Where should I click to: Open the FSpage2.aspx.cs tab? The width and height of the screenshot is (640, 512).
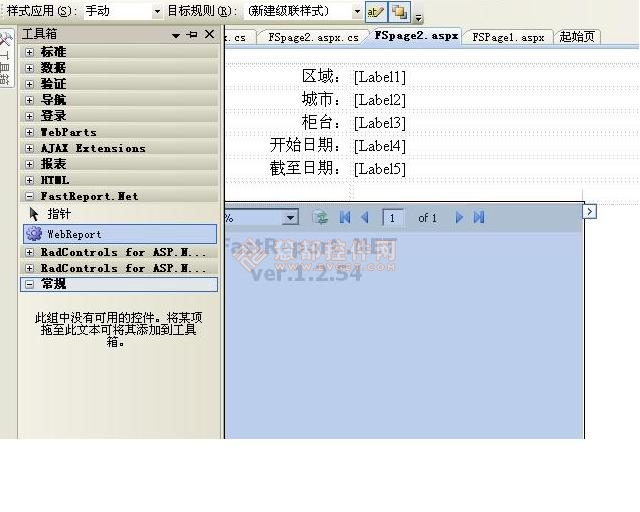pos(313,37)
